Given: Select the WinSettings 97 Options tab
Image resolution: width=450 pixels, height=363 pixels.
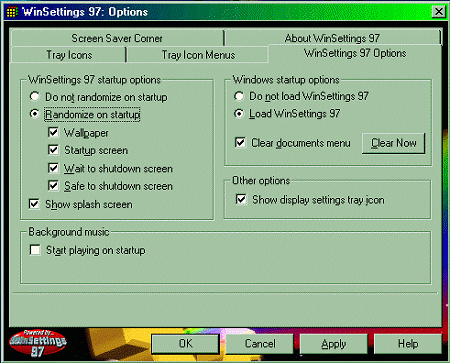Looking at the screenshot, I should 355,53.
